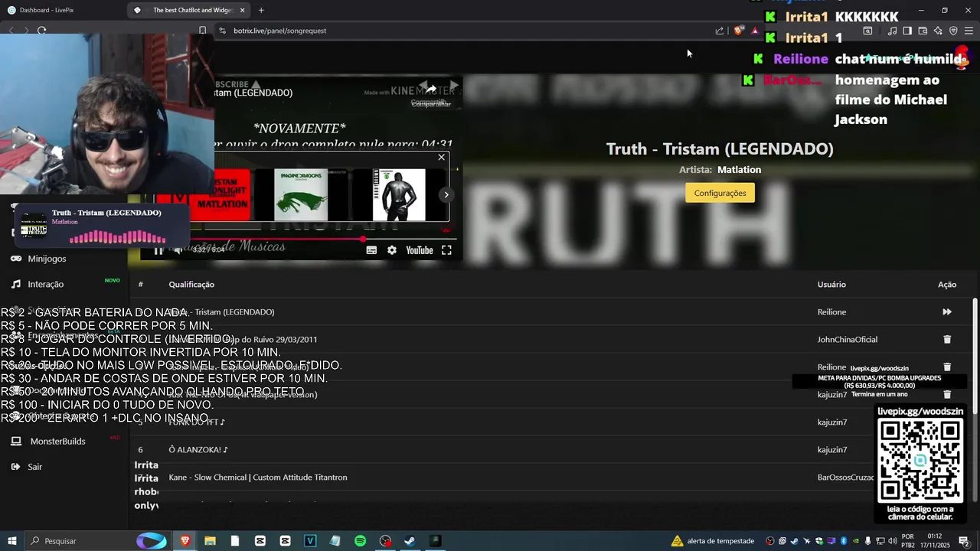Open the Brave music playlist icon
Image resolution: width=980 pixels, height=551 pixels.
point(892,31)
